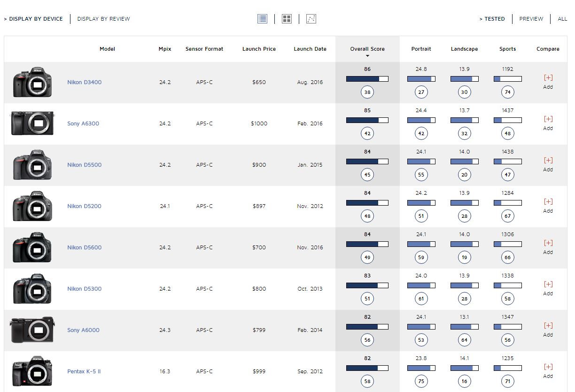
Task: Open Sony A6300 model link
Action: (83, 123)
